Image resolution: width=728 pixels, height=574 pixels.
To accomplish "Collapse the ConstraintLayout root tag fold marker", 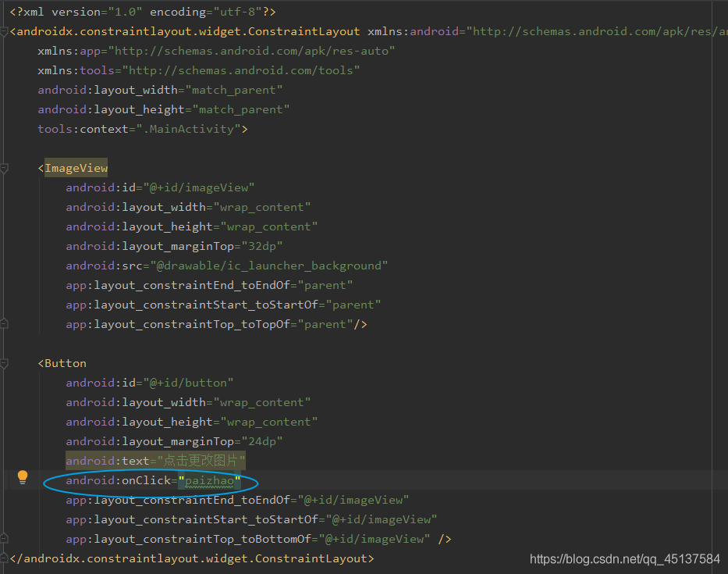I will (x=4, y=31).
